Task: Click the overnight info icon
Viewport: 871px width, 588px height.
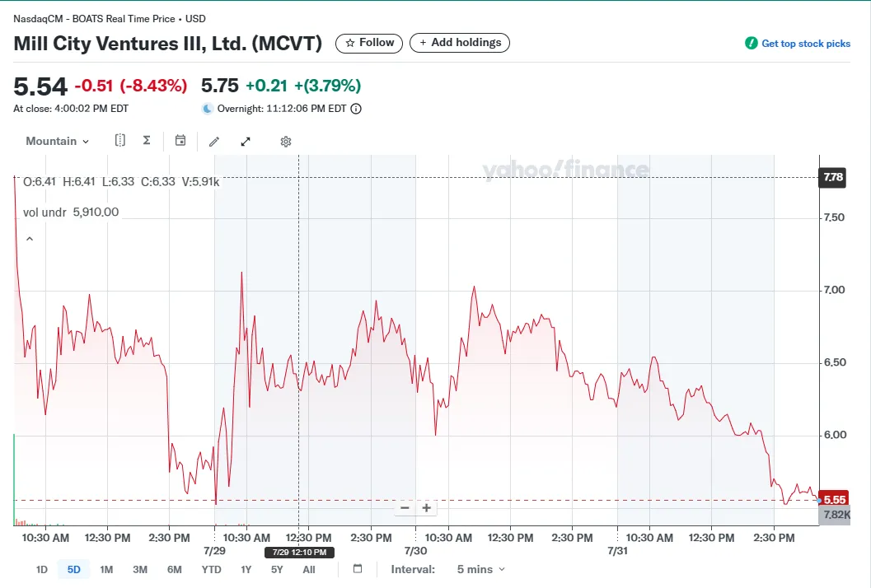Action: (356, 109)
